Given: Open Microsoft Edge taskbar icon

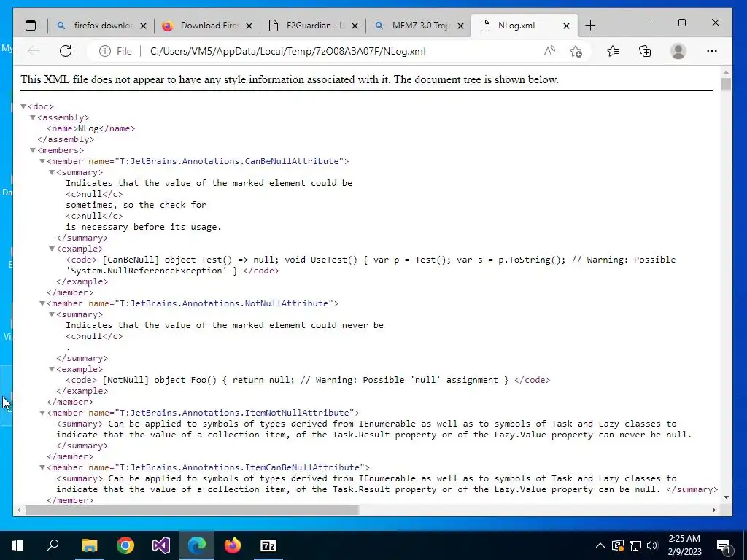Looking at the screenshot, I should tap(197, 545).
